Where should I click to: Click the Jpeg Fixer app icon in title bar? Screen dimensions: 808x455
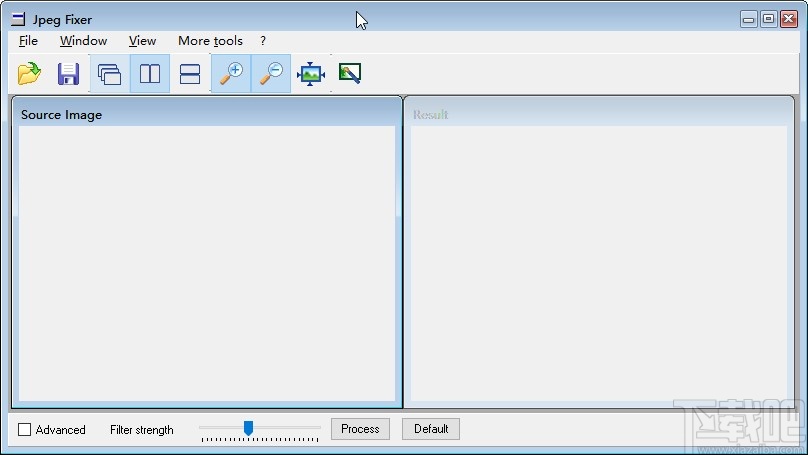19,20
